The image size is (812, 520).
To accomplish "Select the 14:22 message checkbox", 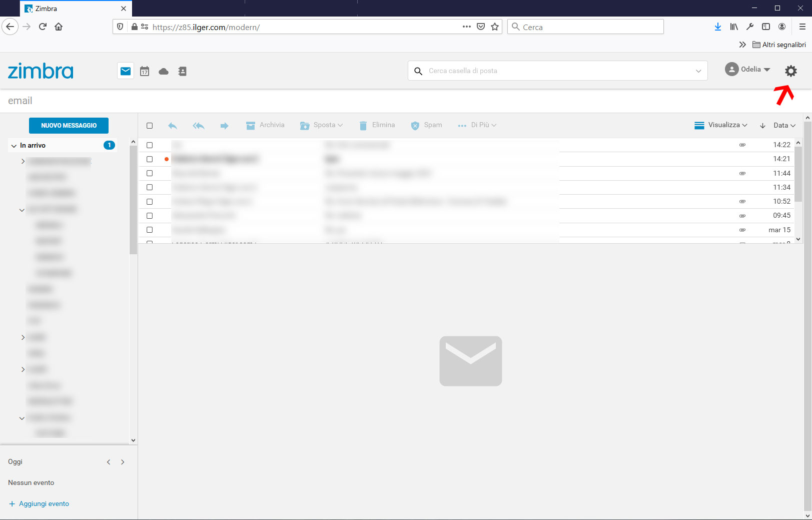I will (150, 145).
